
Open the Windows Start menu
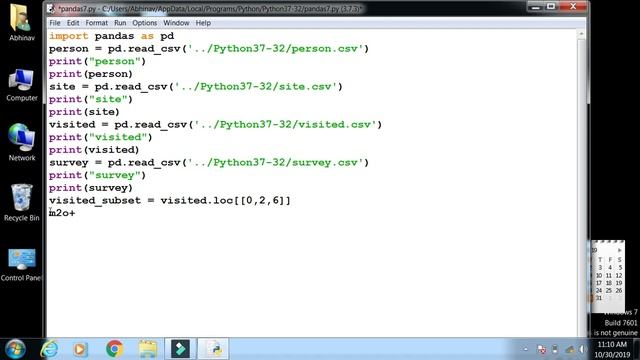15,349
